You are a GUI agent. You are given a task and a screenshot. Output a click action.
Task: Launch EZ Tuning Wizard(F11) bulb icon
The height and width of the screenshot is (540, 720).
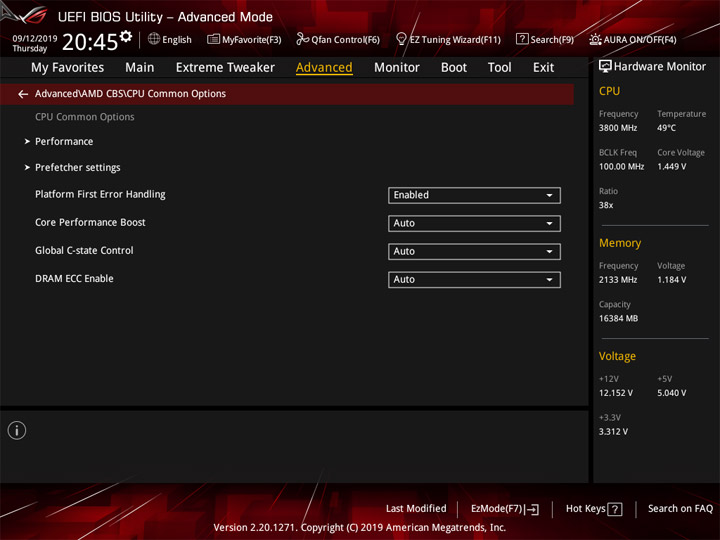click(x=401, y=39)
